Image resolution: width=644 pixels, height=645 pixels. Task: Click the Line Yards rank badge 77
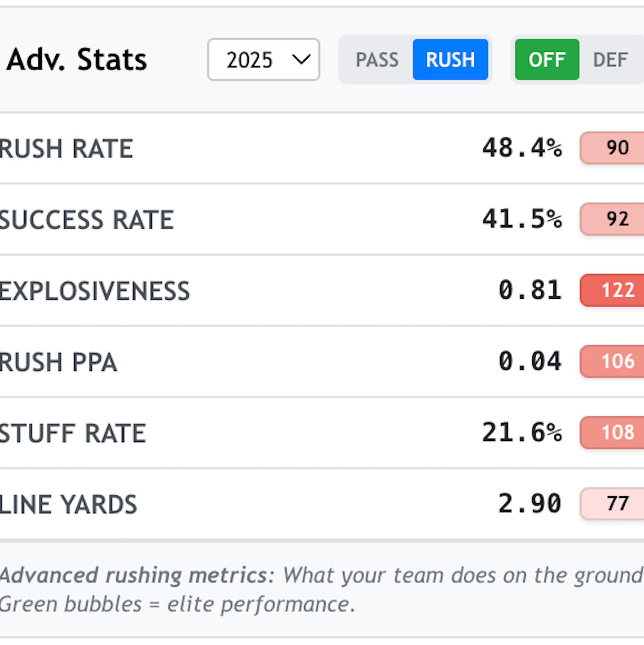617,504
